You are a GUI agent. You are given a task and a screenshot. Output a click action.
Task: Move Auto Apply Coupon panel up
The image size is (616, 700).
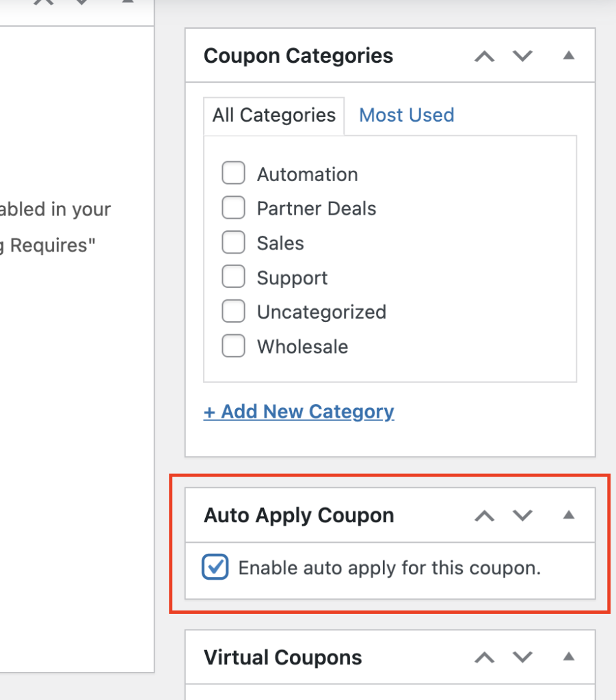pyautogui.click(x=484, y=515)
